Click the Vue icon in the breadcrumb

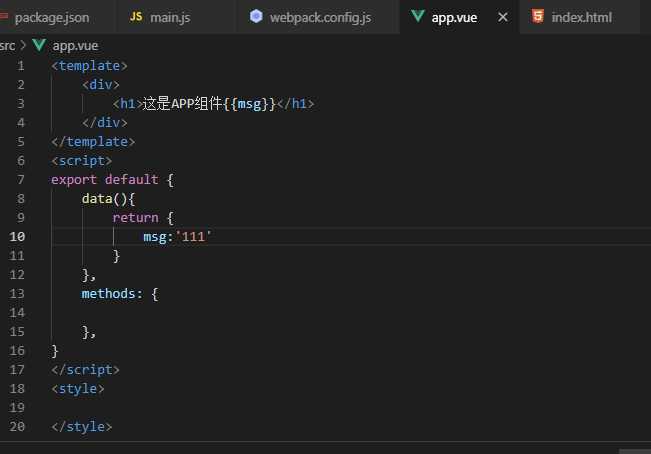tap(39, 45)
